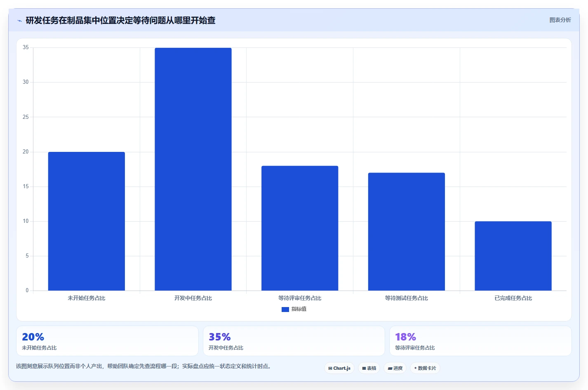Click the Chart.js tag
This screenshot has width=588, height=390.
click(x=339, y=368)
